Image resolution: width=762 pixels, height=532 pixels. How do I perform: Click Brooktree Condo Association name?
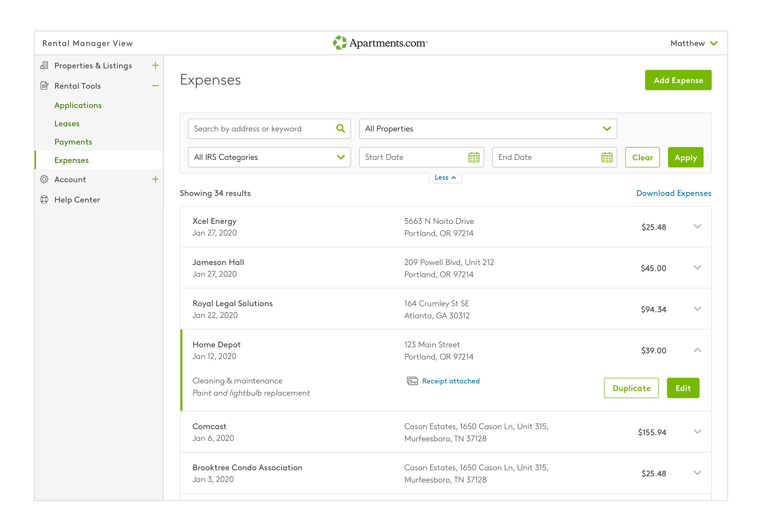pos(247,468)
